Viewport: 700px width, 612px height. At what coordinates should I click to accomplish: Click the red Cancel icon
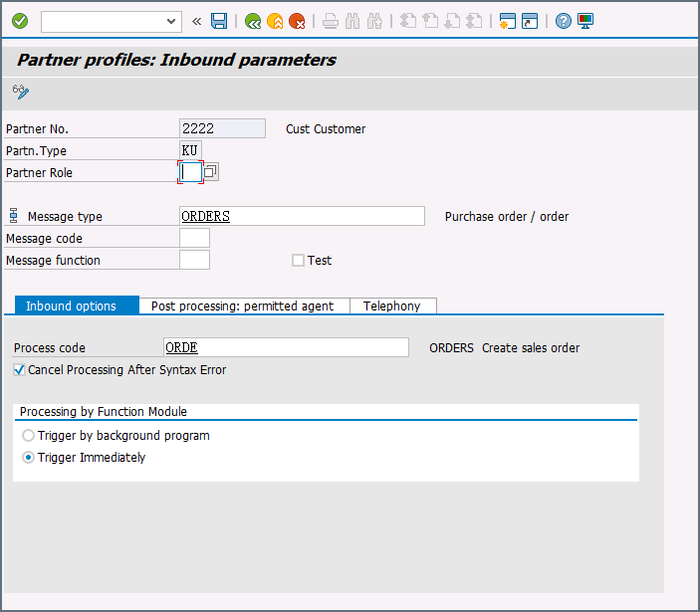click(x=297, y=21)
